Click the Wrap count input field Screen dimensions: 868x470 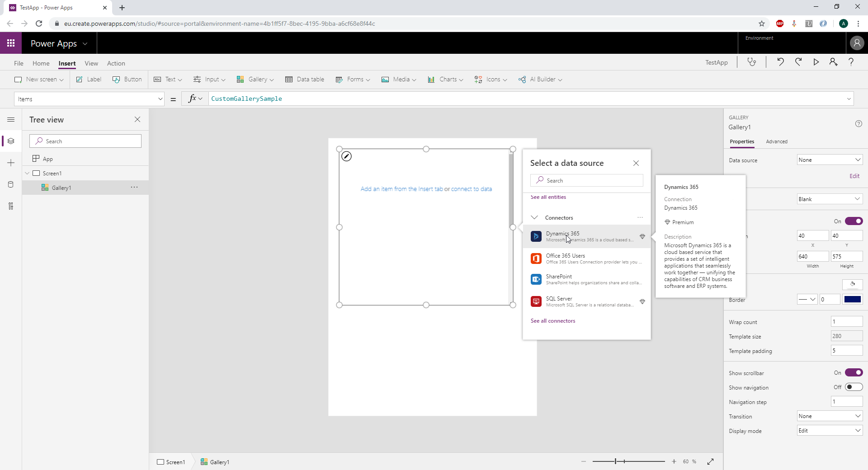pos(846,321)
